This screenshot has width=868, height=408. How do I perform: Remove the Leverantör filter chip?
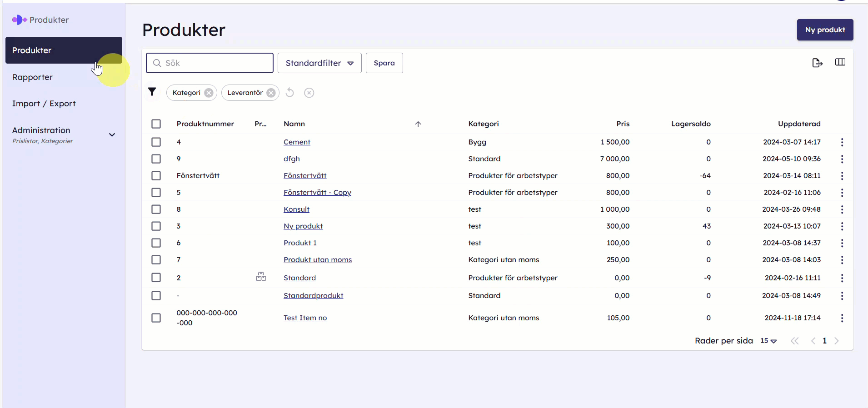point(271,93)
